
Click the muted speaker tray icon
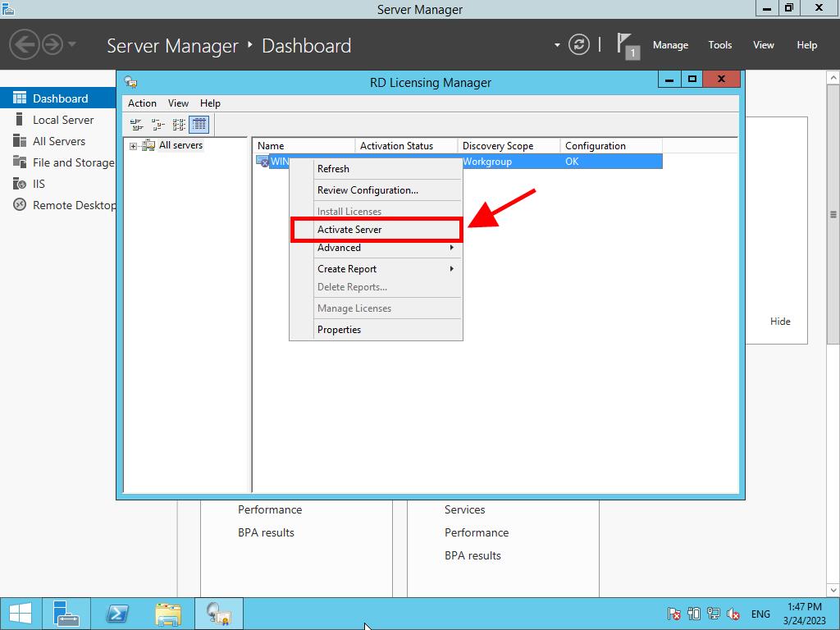733,614
